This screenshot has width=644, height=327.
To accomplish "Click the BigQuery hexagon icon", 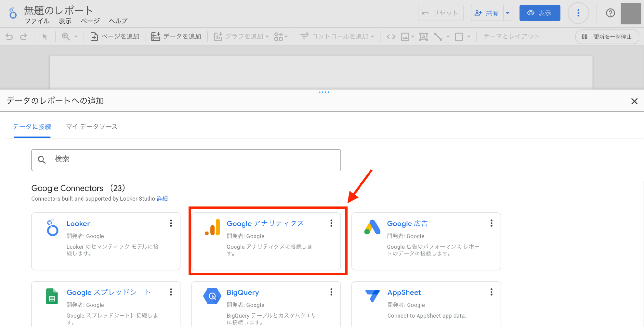I will point(212,296).
